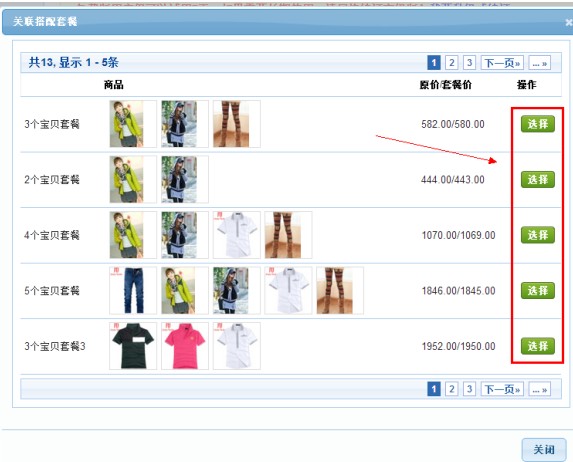This screenshot has width=573, height=462.
Task: Select the 2个宝贝套餐 bundle
Action: click(x=538, y=179)
